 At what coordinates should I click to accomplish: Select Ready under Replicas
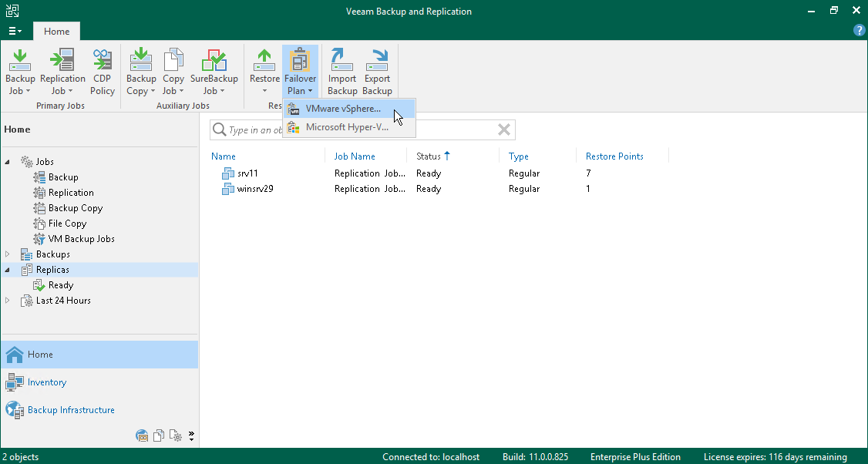point(60,285)
